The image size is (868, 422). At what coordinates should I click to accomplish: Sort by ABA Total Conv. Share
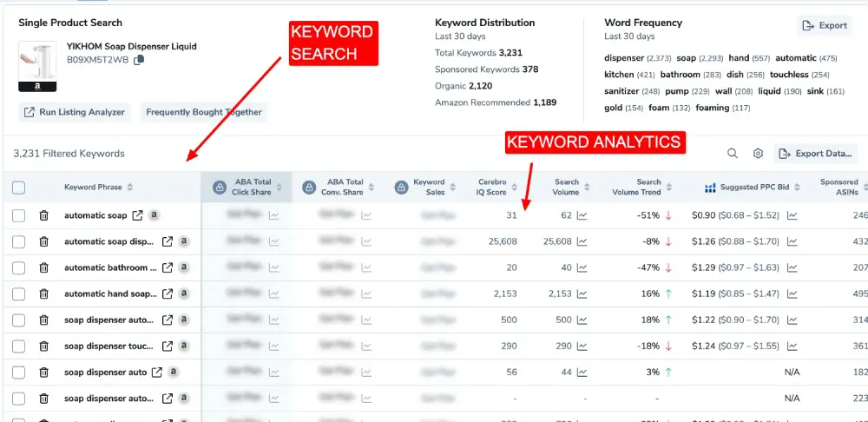coord(372,188)
